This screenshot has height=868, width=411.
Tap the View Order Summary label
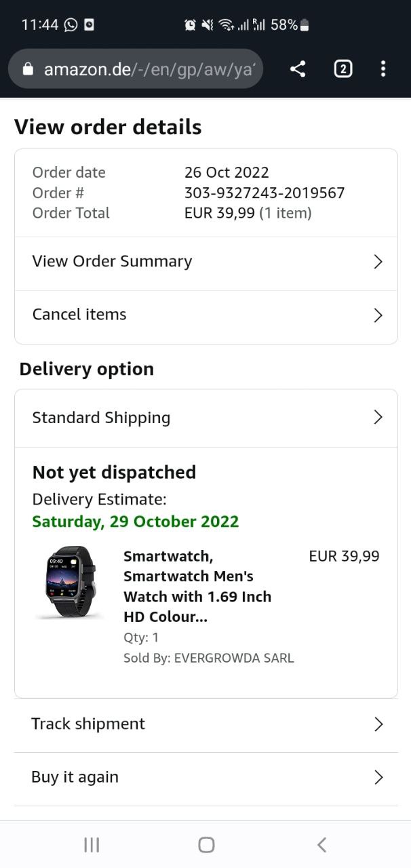click(x=112, y=262)
